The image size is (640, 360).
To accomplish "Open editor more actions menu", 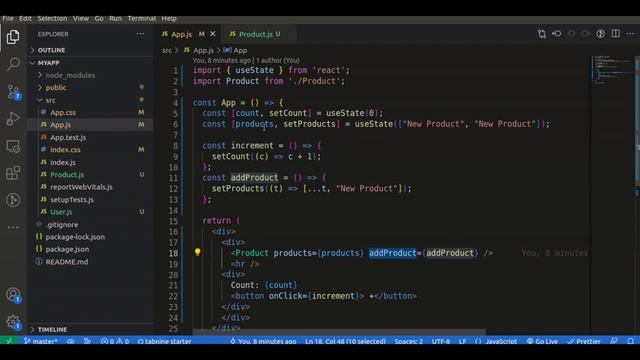I will pos(630,34).
